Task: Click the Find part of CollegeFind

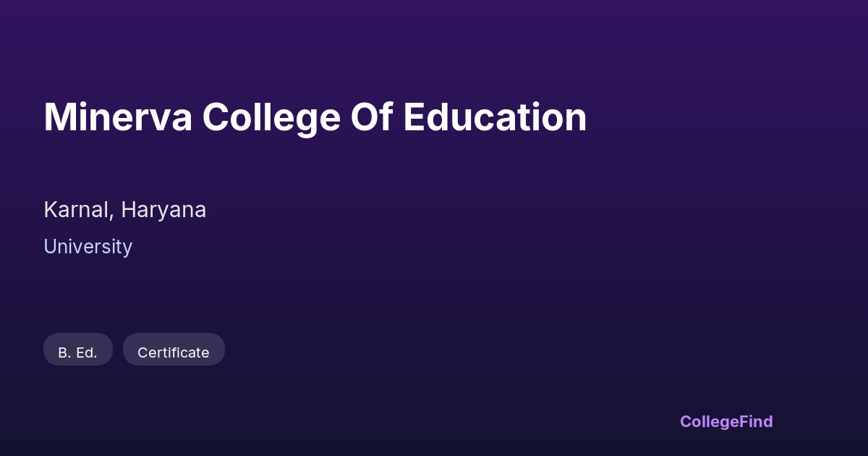Action: point(756,421)
